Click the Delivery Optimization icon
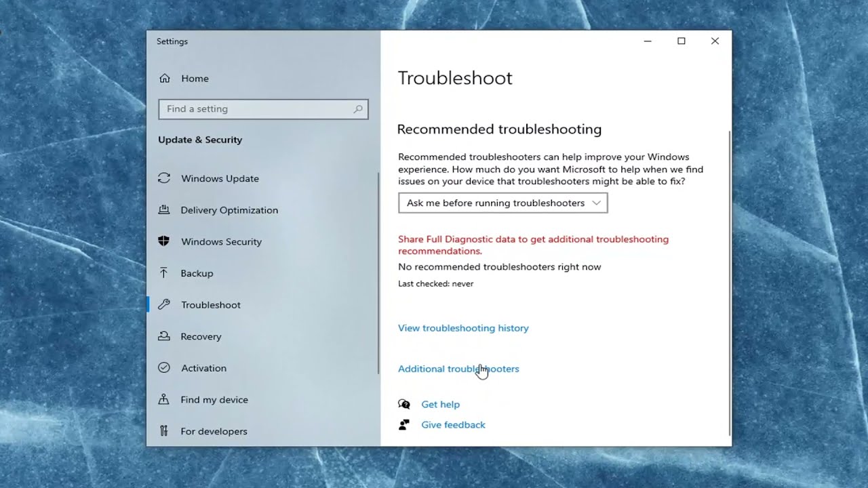This screenshot has width=868, height=488. pos(164,210)
